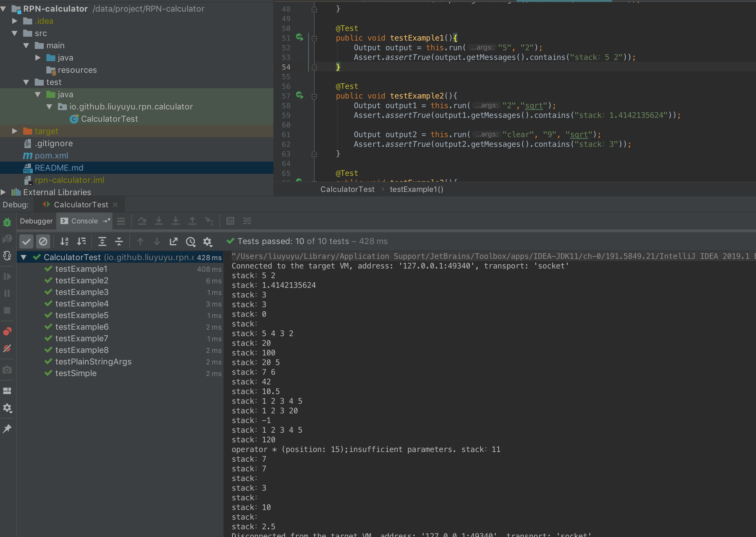This screenshot has width=756, height=537.
Task: Open the test history clock dropdown
Action: click(191, 242)
